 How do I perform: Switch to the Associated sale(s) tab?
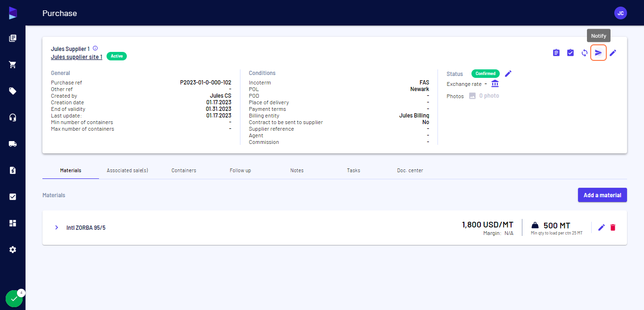point(127,170)
